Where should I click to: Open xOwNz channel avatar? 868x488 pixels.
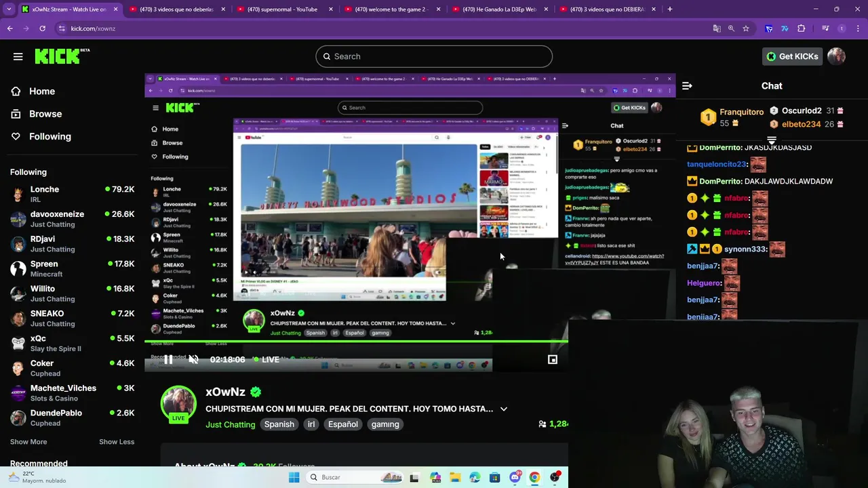click(178, 404)
